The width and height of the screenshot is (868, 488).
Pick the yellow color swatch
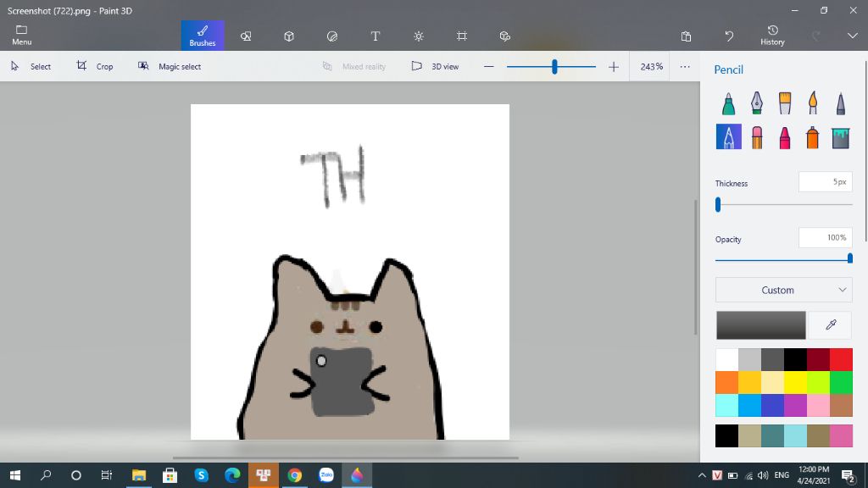[795, 382]
